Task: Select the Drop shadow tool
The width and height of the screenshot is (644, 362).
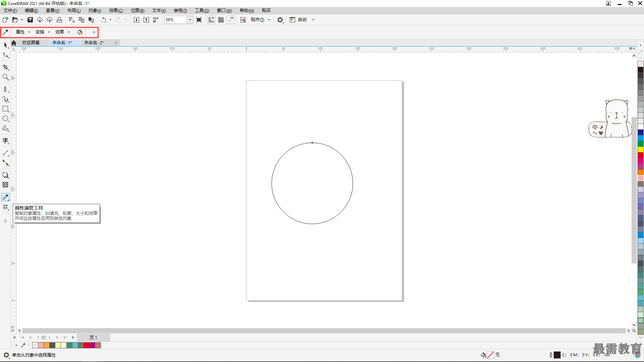Action: point(5,175)
